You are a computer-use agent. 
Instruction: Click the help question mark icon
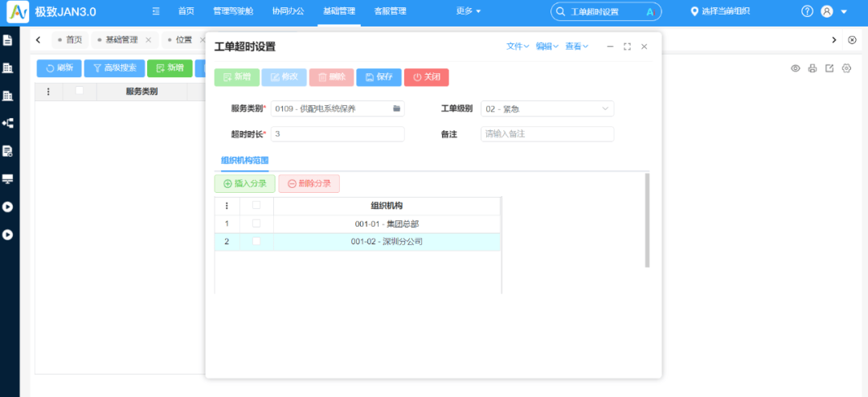pyautogui.click(x=807, y=11)
